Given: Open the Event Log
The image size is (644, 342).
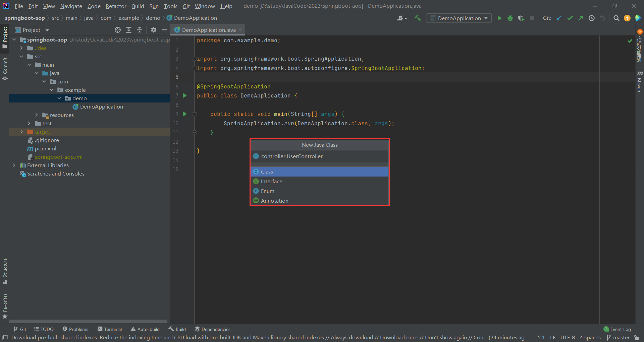Looking at the screenshot, I should 617,329.
